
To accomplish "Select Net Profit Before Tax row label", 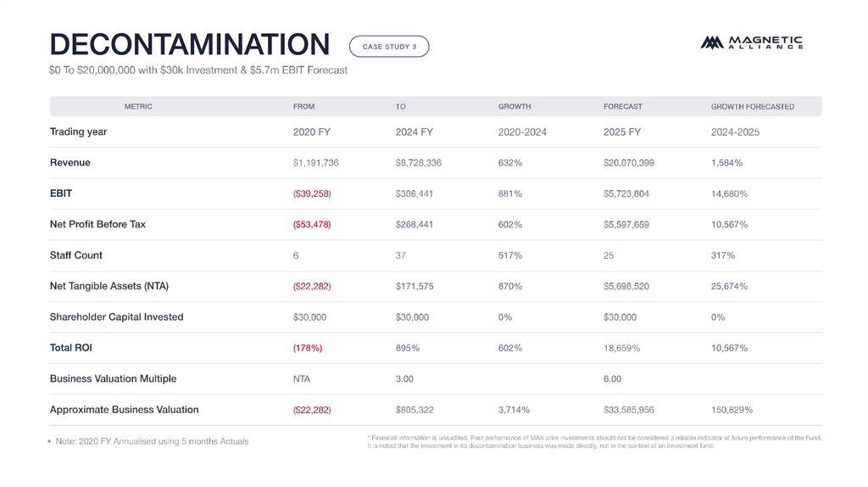I will point(97,225).
